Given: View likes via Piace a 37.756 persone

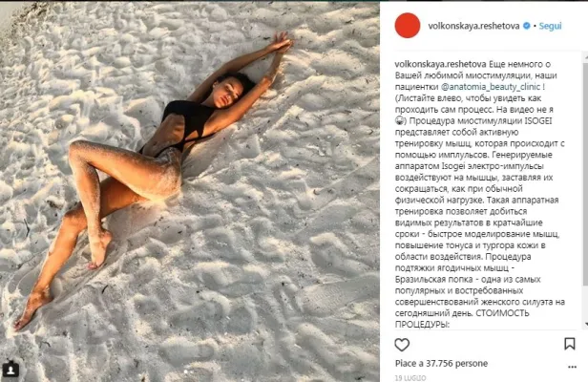Looking at the screenshot, I should pos(441,363).
